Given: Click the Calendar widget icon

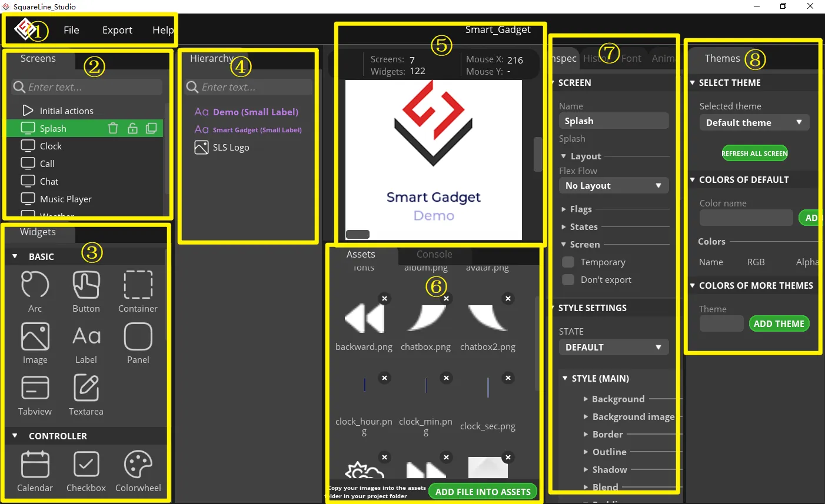Looking at the screenshot, I should tap(35, 465).
